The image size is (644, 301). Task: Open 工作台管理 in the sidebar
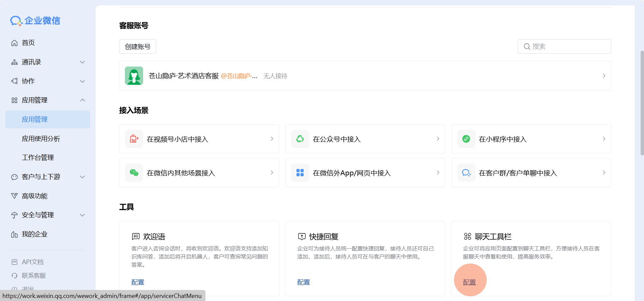tap(38, 158)
